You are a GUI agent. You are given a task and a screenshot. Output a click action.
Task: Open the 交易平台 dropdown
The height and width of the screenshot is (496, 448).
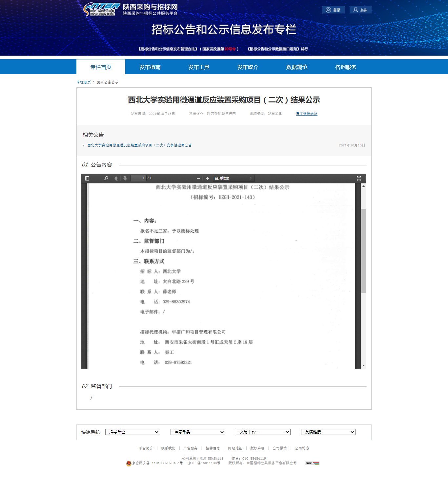[263, 432]
